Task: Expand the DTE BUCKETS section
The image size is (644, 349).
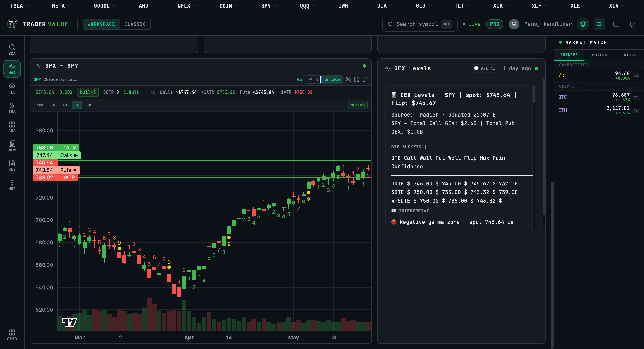Action: click(x=411, y=147)
